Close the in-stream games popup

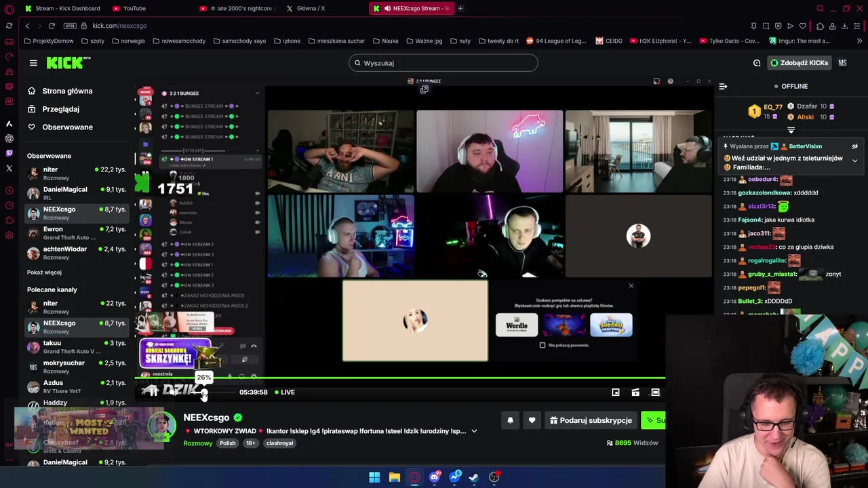click(631, 286)
